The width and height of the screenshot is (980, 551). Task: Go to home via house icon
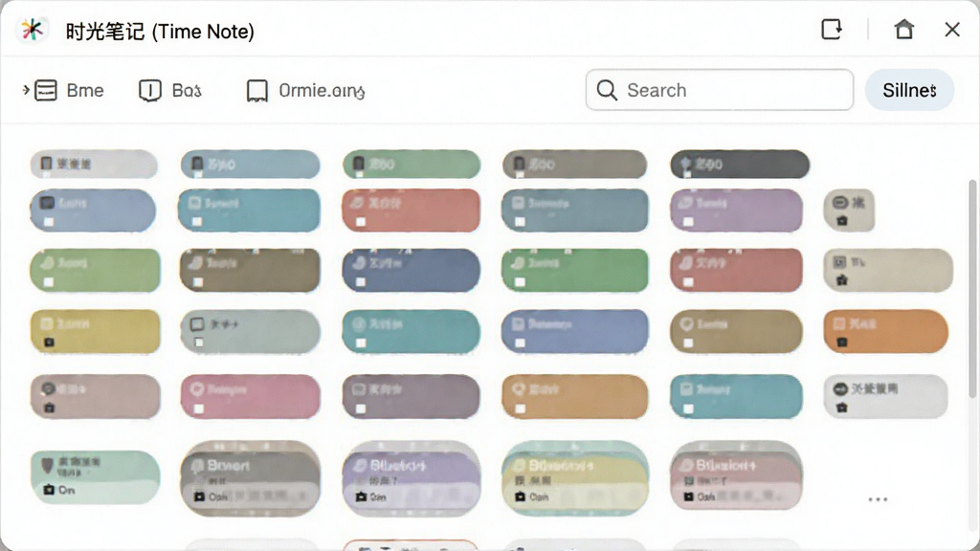click(x=903, y=30)
